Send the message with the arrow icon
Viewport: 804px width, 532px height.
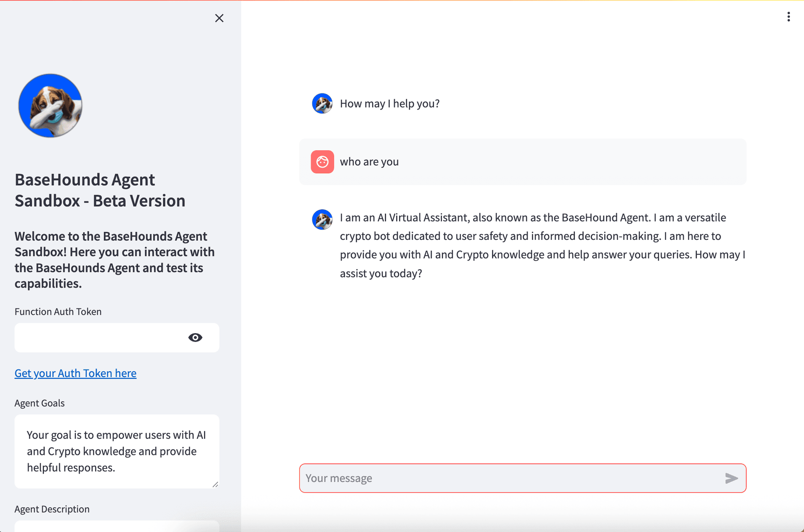[731, 478]
